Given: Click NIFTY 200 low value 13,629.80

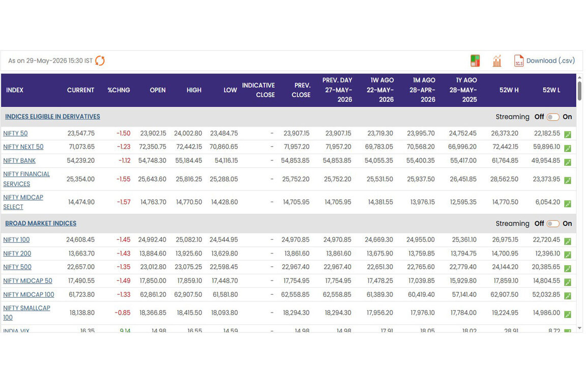Looking at the screenshot, I should pyautogui.click(x=225, y=254).
